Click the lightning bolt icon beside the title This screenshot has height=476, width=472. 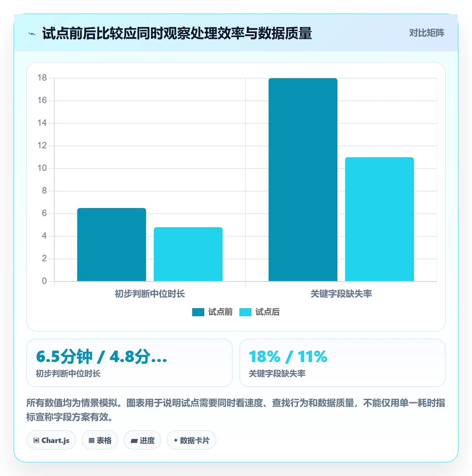(32, 34)
